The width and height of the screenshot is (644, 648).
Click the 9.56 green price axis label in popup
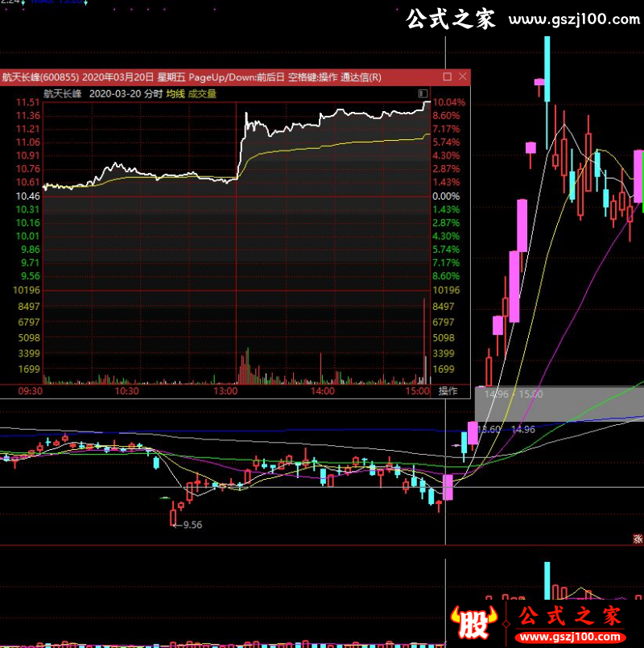(31, 276)
